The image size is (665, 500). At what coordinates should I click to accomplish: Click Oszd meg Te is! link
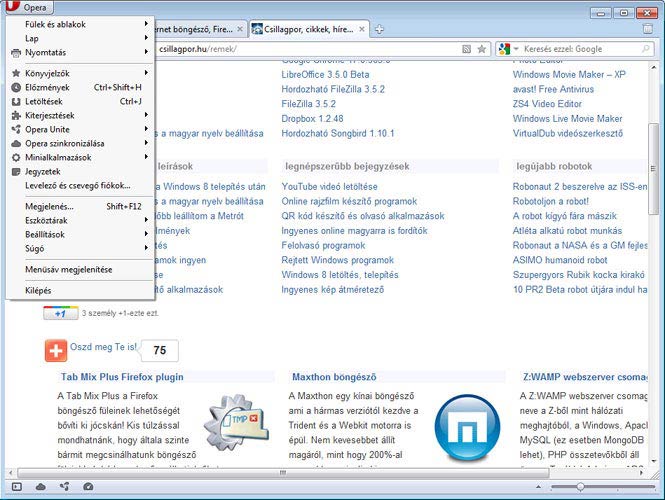pos(103,347)
